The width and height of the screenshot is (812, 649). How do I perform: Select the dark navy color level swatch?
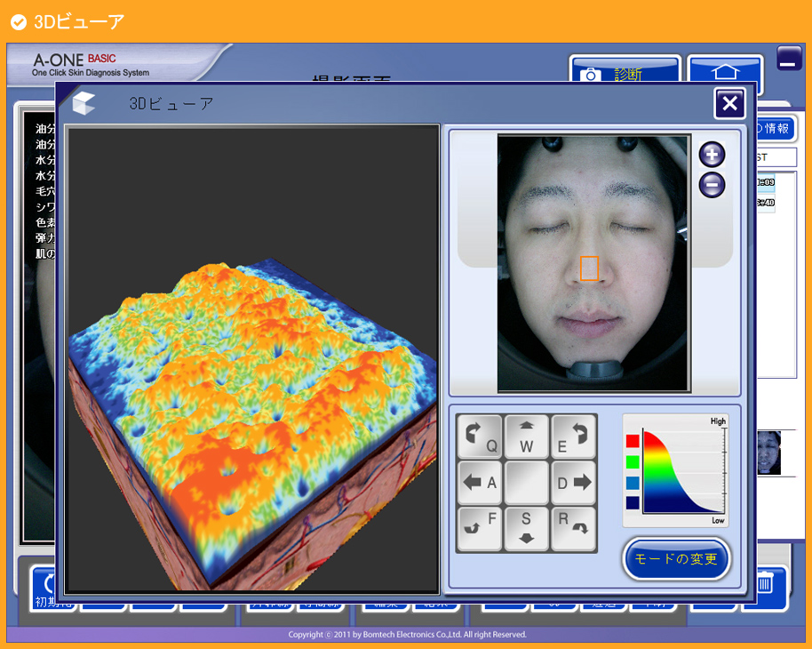(x=633, y=503)
